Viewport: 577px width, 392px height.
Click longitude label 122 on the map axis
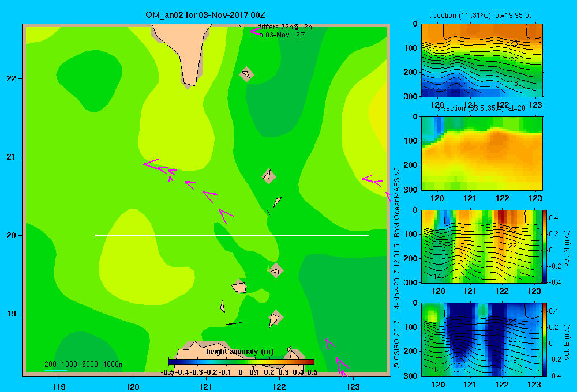(x=280, y=386)
